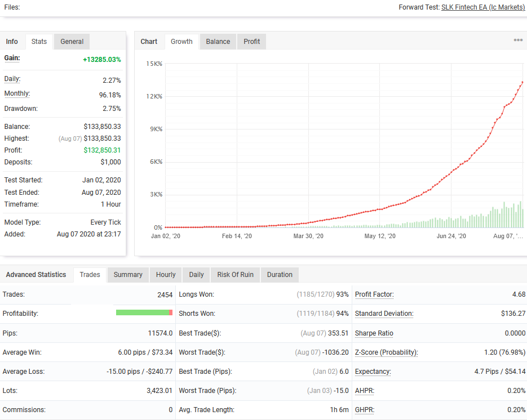
Task: Click the 12K% y-axis label
Action: coord(154,96)
